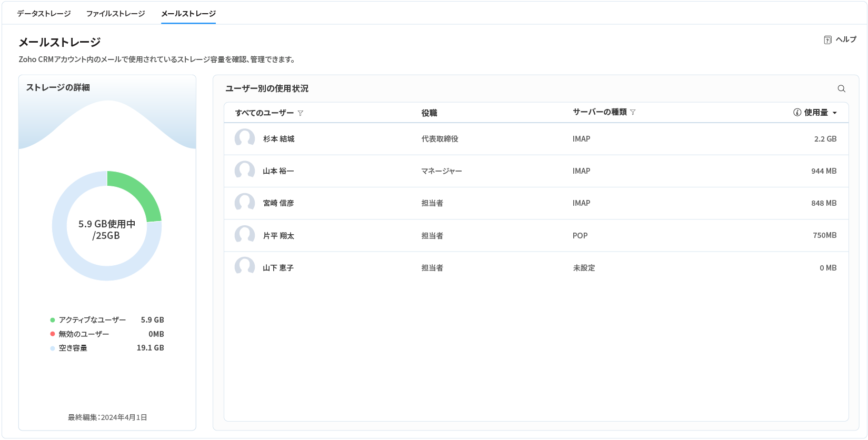Screen dimensions: 868x440
Task: Click the usage info icon
Action: [797, 112]
